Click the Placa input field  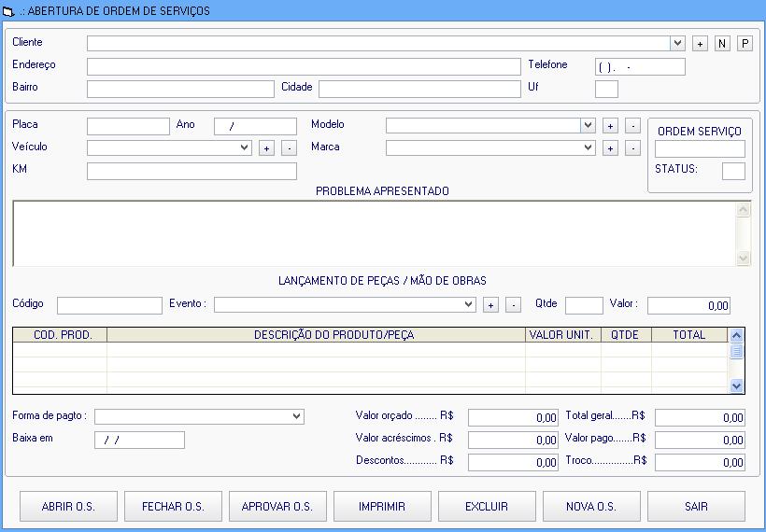click(x=128, y=126)
